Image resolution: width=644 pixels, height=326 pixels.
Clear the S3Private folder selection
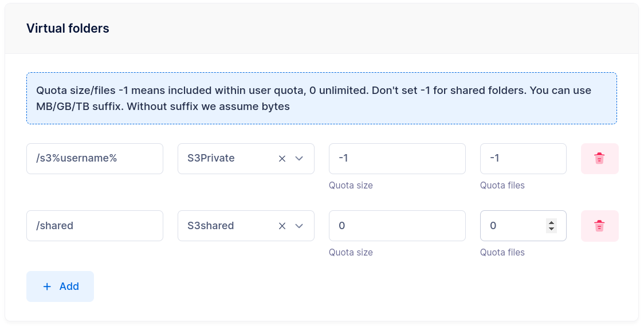click(x=282, y=159)
